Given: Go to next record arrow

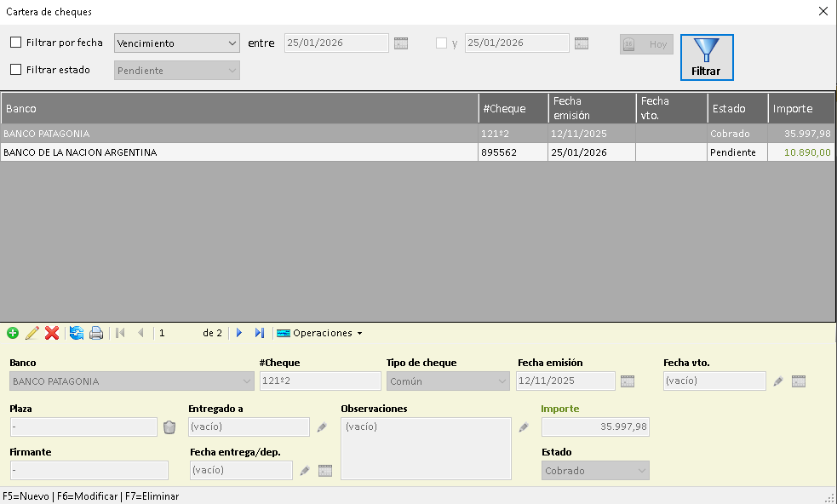Looking at the screenshot, I should (x=239, y=333).
